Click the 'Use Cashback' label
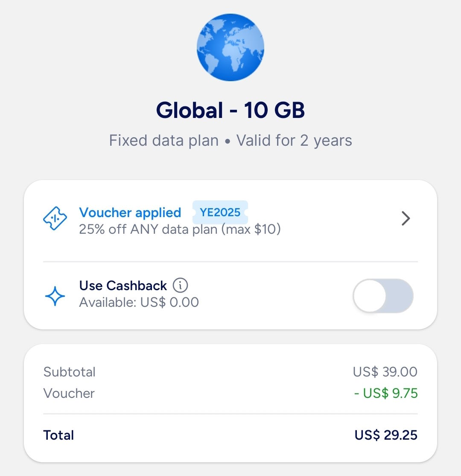 123,285
